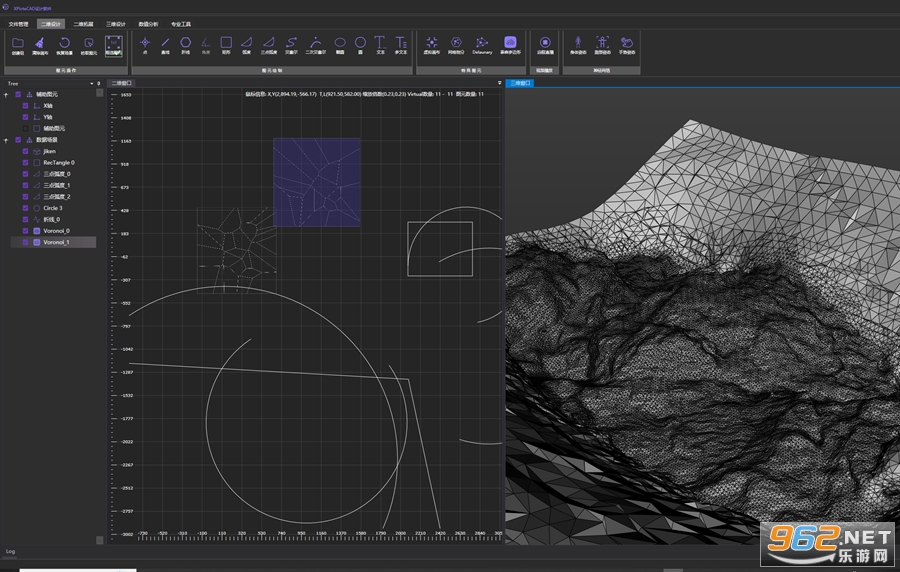
Task: Select the Circle 3 tree row
Action: tap(53, 208)
